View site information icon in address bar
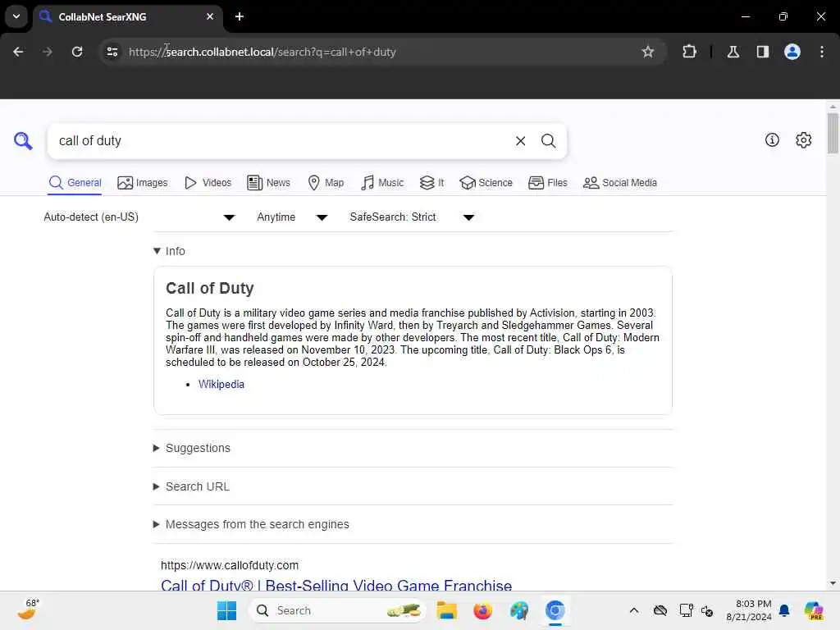The width and height of the screenshot is (840, 630). pyautogui.click(x=112, y=52)
